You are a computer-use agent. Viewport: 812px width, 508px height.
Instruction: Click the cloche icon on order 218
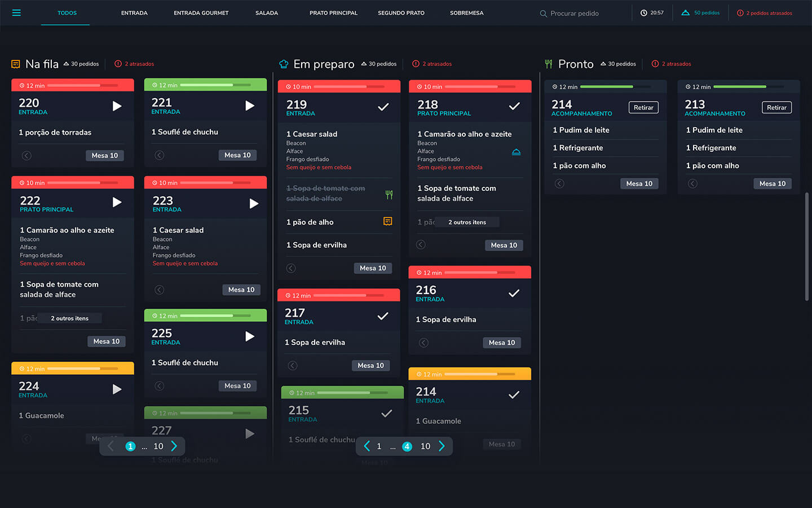[x=516, y=152]
